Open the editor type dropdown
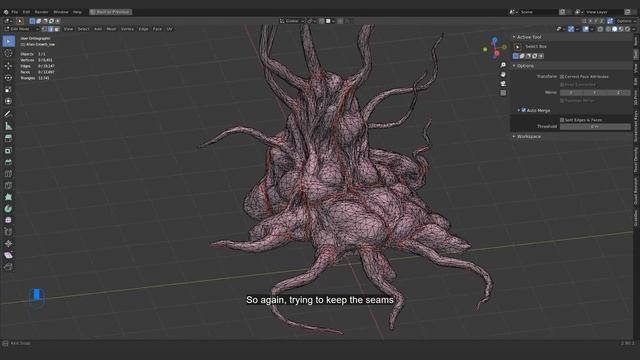Viewport: 640px width, 360px height. point(8,21)
